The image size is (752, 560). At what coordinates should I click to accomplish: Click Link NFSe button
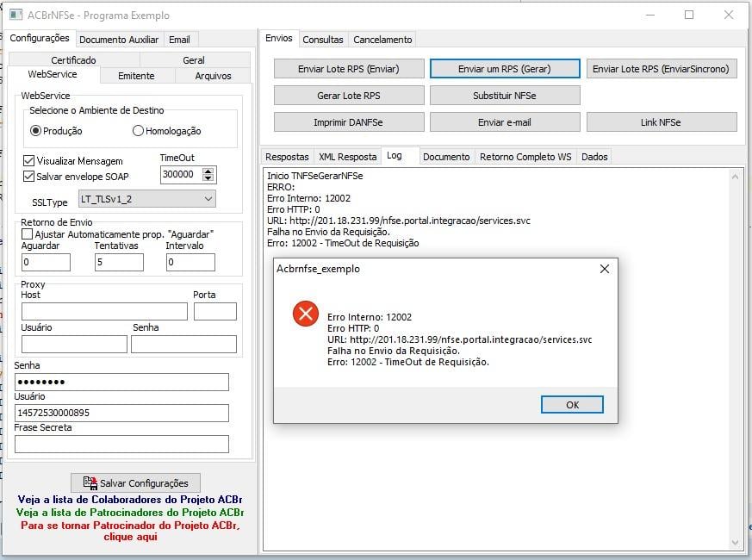click(x=661, y=122)
